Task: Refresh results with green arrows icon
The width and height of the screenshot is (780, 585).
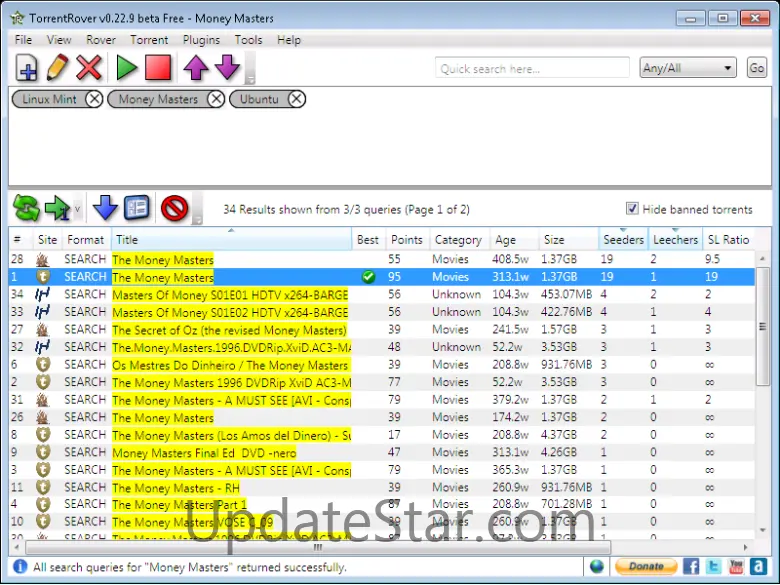Action: point(26,207)
